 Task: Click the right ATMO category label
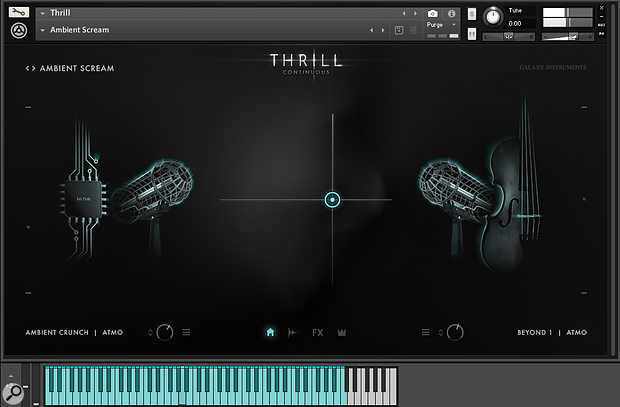(x=577, y=333)
